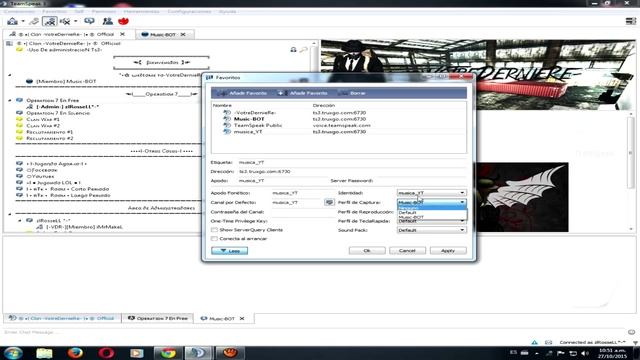Screen dimensions: 640x360
Task: Choose Default in Perfil de Captura list
Action: tap(432, 213)
